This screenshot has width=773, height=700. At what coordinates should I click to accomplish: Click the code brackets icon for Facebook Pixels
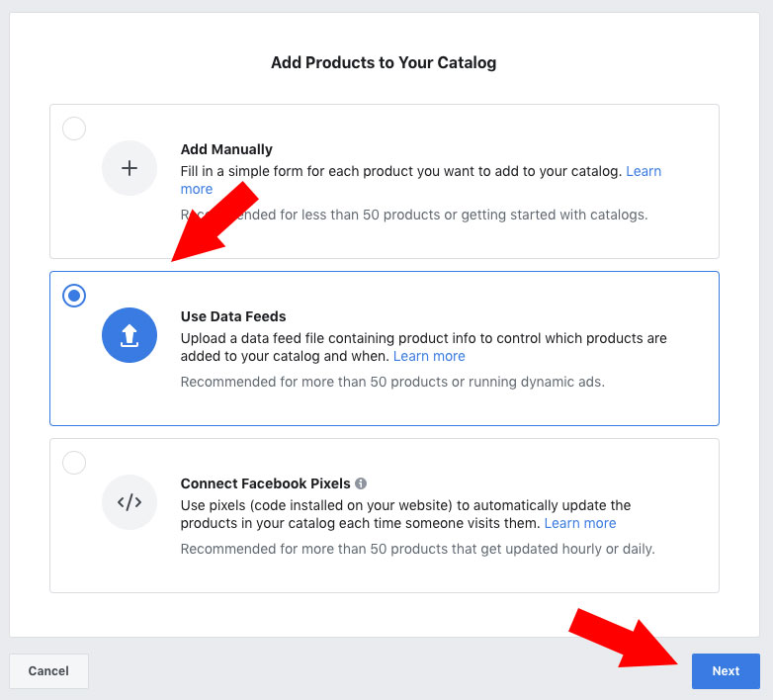pyautogui.click(x=129, y=502)
